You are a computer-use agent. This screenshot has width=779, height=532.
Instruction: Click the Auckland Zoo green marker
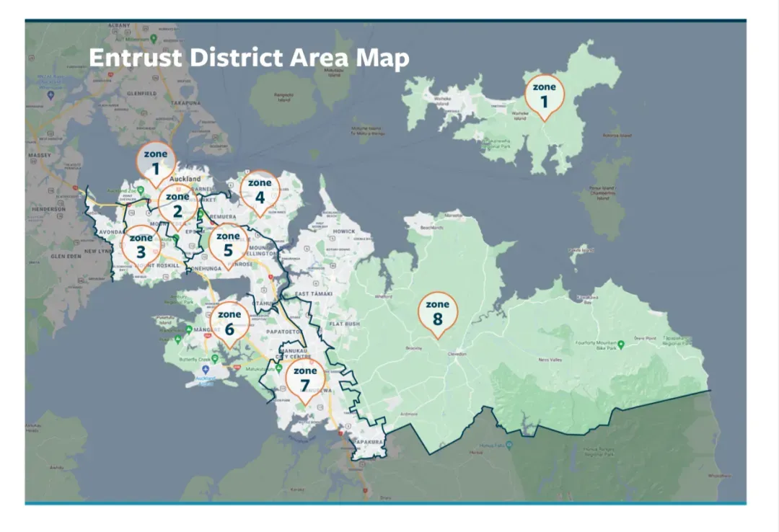point(141,190)
